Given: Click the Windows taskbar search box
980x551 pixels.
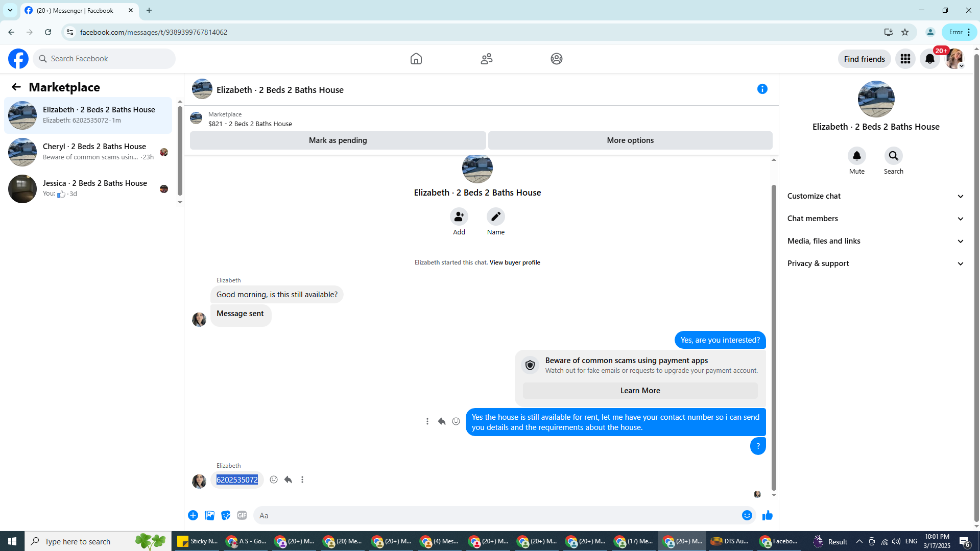Looking at the screenshot, I should 98,541.
